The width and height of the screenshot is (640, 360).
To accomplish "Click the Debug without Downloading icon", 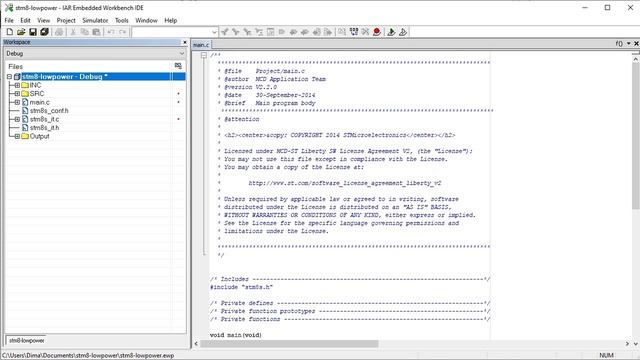I will click(x=403, y=32).
